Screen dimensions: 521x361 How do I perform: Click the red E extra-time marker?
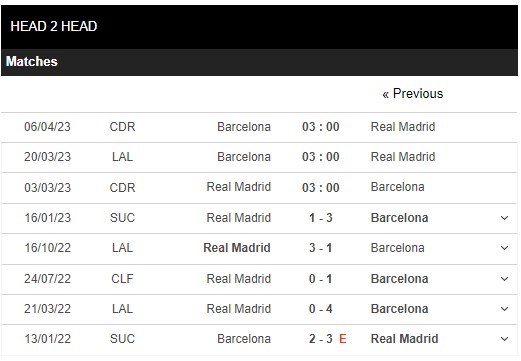[343, 339]
